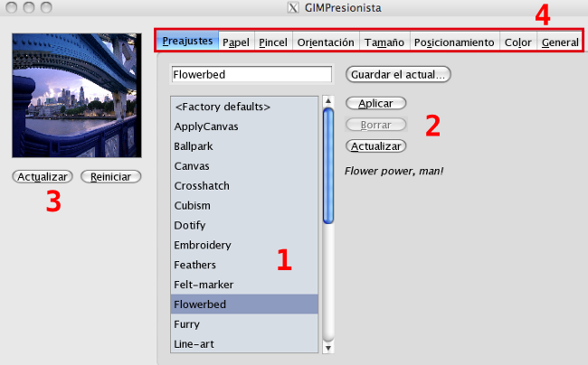Apply the selected preset with Aplicar
Image resolution: width=588 pixels, height=365 pixels.
[x=375, y=103]
